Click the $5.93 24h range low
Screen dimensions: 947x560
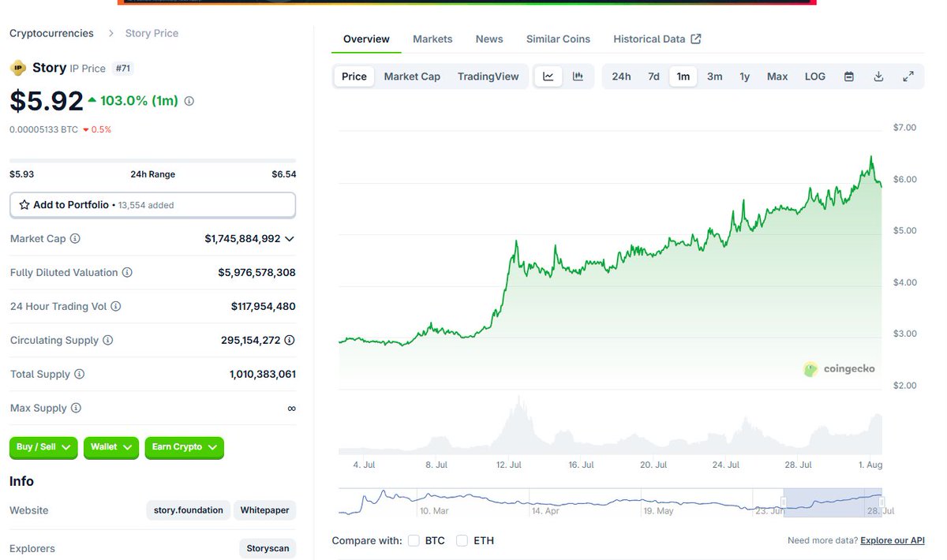point(21,174)
